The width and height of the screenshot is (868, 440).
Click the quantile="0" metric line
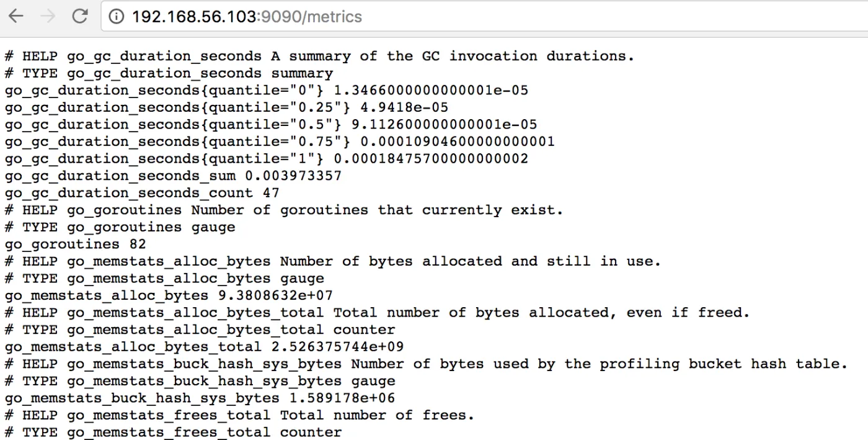[267, 91]
